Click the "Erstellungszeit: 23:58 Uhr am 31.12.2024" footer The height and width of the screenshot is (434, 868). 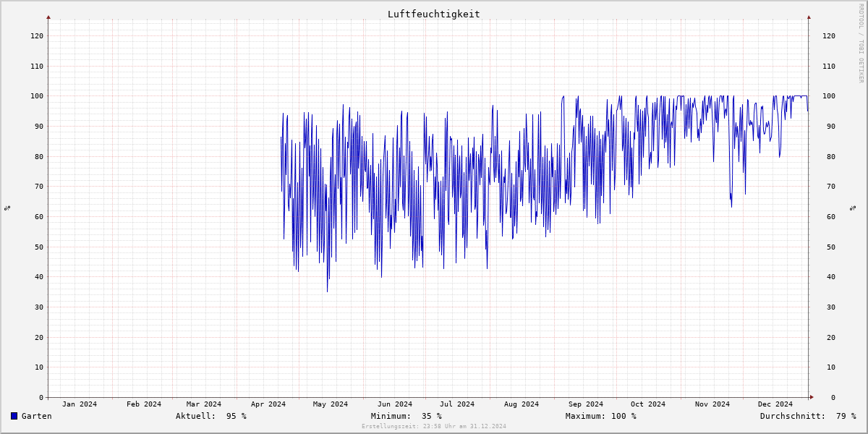pos(434,426)
